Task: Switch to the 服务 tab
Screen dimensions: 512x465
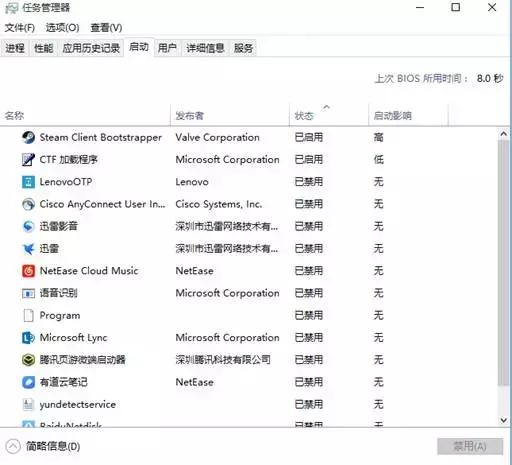Action: click(243, 48)
